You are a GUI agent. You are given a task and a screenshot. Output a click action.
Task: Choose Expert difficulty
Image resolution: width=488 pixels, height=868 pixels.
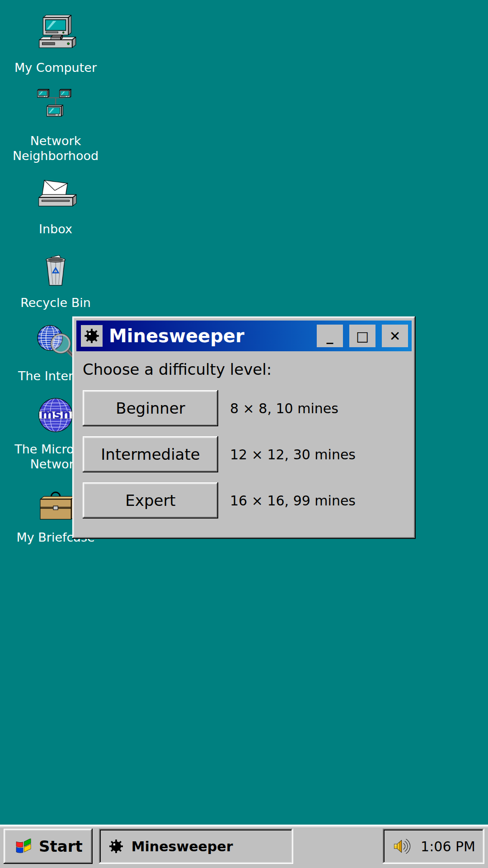coord(150,500)
